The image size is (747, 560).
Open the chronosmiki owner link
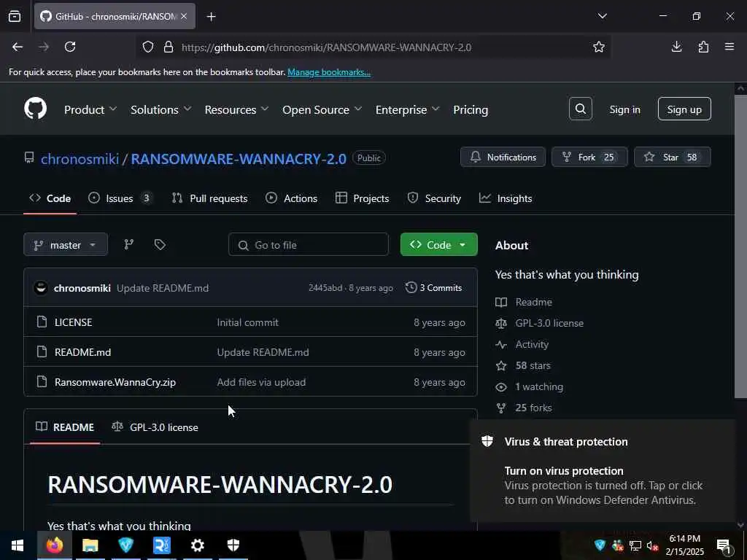pyautogui.click(x=80, y=158)
